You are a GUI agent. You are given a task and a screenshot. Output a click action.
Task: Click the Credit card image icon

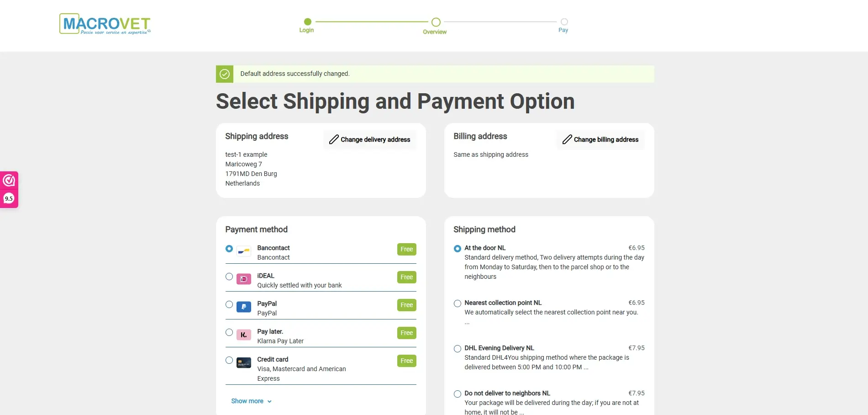pyautogui.click(x=243, y=362)
